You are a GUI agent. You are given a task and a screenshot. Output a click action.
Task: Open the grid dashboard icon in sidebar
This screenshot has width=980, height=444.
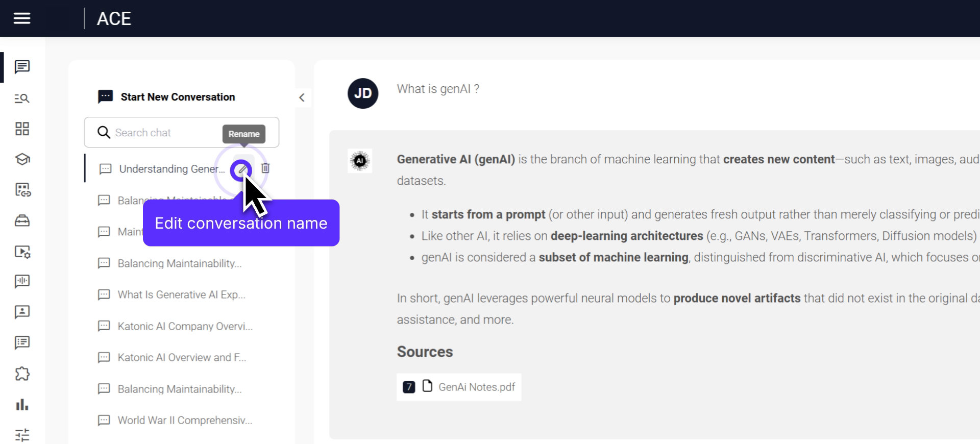point(22,129)
